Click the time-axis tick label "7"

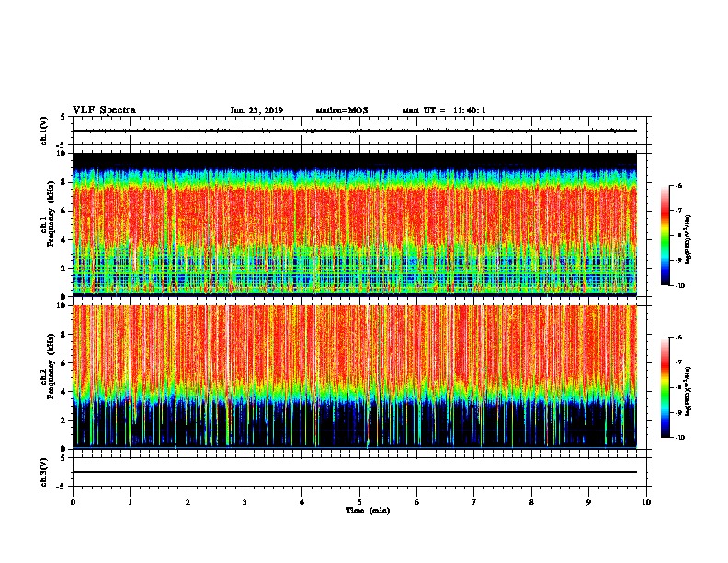[x=474, y=502]
